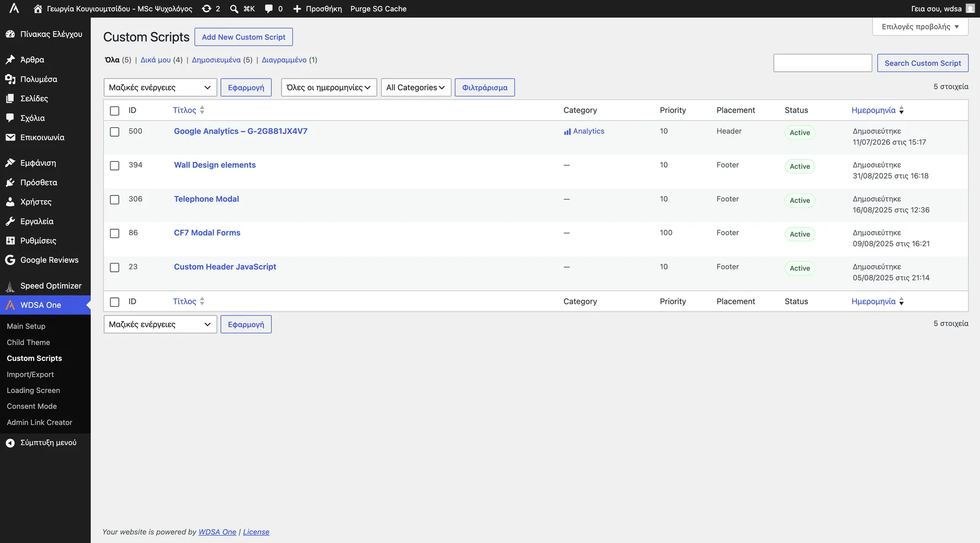Select the CF7 Modal Forms row checkbox
Viewport: 980px width, 543px height.
click(x=114, y=233)
